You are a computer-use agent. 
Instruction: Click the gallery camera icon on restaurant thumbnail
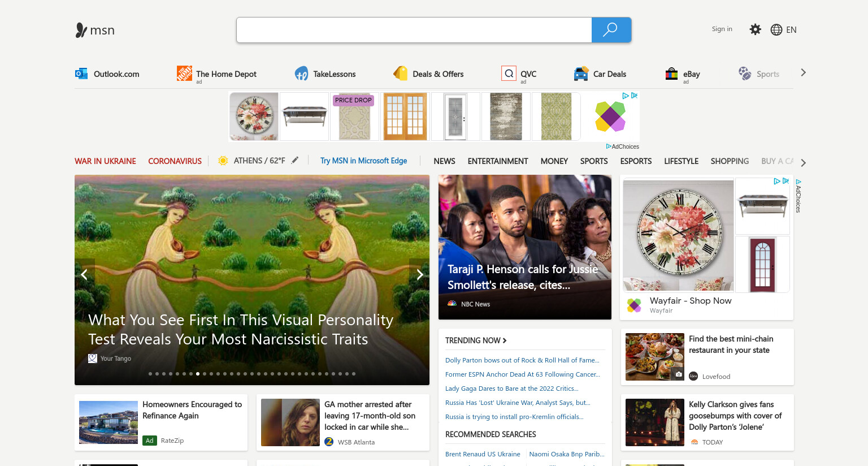click(x=679, y=374)
